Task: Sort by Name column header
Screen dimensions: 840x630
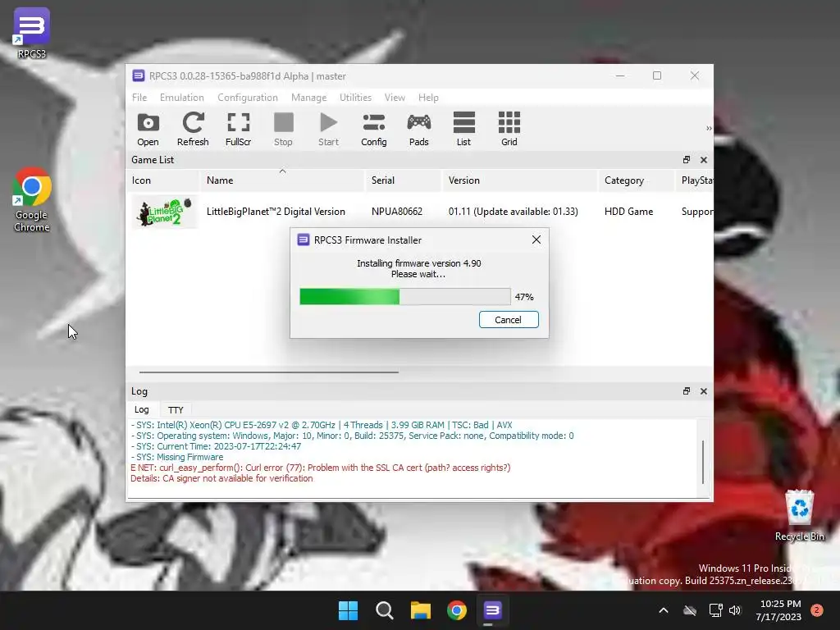Action: click(282, 180)
